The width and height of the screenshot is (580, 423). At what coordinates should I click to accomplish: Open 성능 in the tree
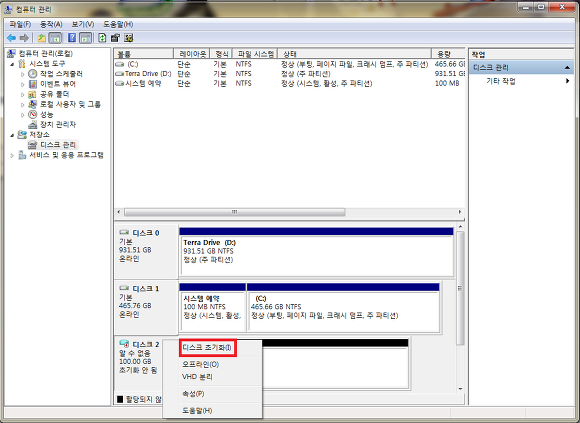pyautogui.click(x=47, y=114)
